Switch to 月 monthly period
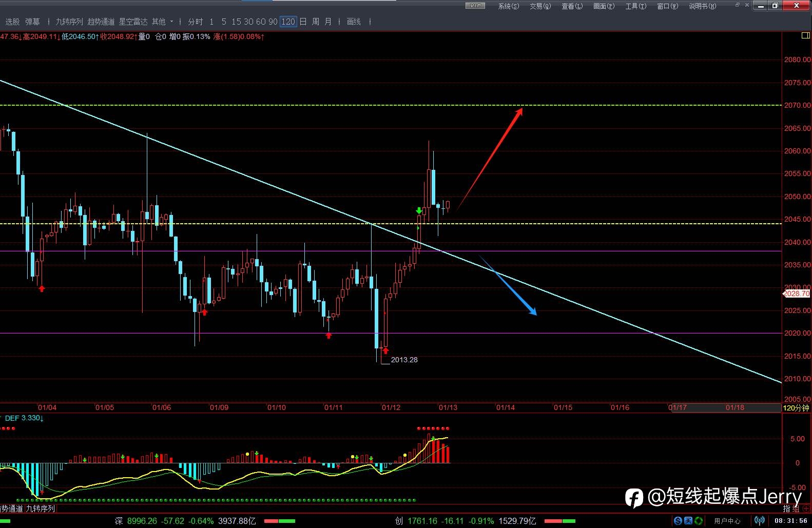This screenshot has height=528, width=812. pos(328,22)
